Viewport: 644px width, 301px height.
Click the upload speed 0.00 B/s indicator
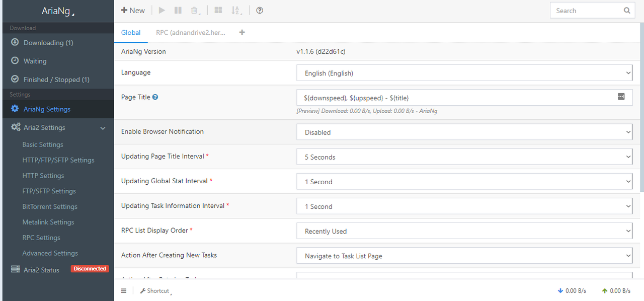click(616, 291)
